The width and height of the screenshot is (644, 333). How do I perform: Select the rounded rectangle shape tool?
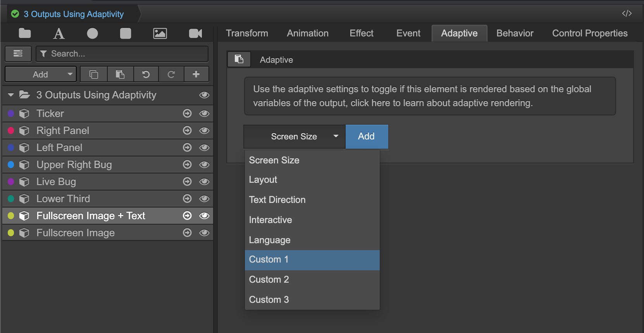pos(126,34)
